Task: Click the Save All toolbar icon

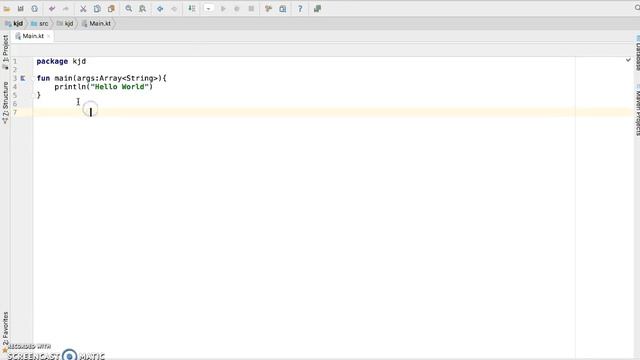Action: 20,9
